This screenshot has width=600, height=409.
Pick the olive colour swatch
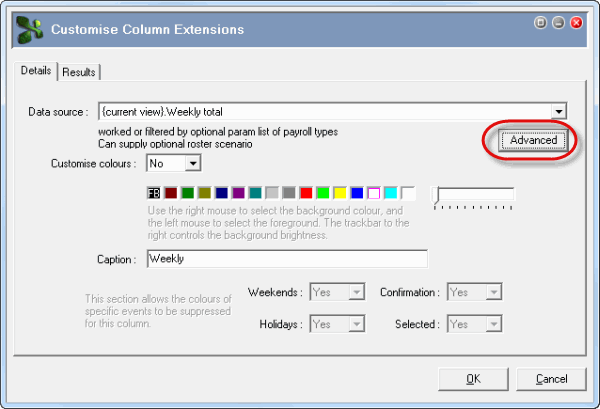[x=204, y=193]
